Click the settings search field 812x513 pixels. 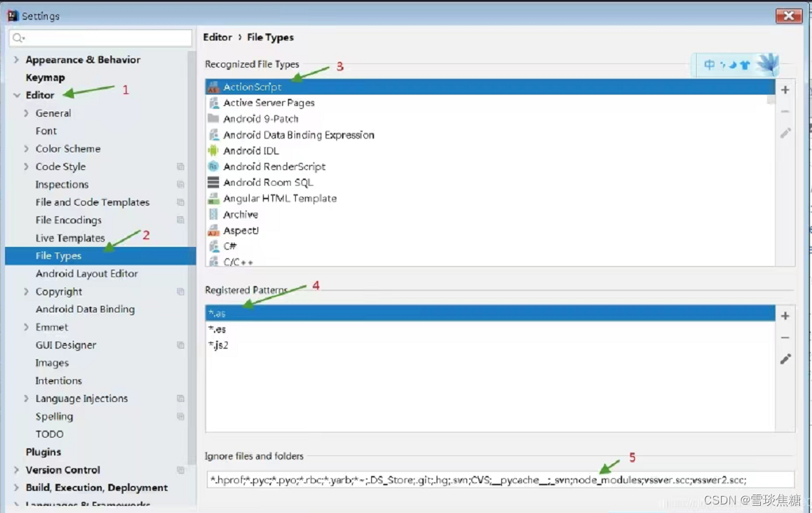tap(100, 38)
